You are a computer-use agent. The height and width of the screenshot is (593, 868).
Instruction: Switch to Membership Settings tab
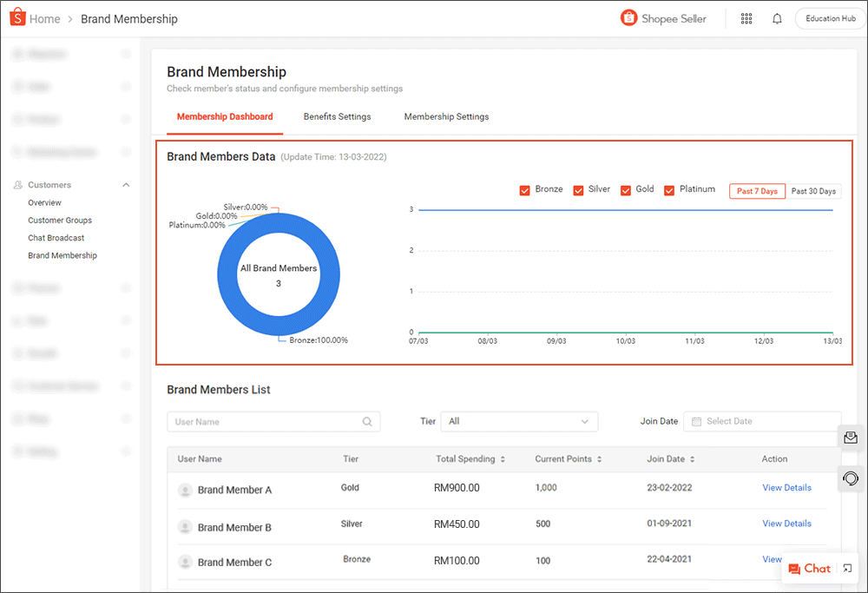coord(446,117)
